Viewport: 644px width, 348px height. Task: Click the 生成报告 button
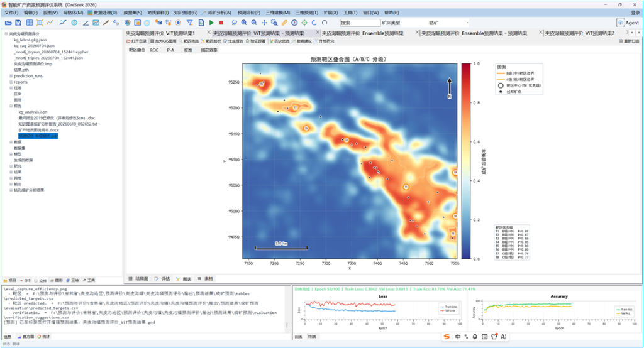coord(233,41)
